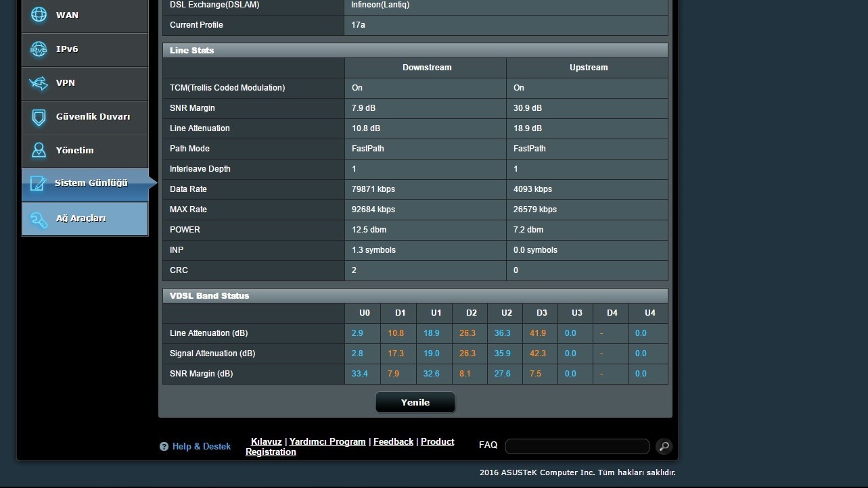Click the Help & Destek question mark icon
The width and height of the screenshot is (868, 488).
(x=164, y=447)
